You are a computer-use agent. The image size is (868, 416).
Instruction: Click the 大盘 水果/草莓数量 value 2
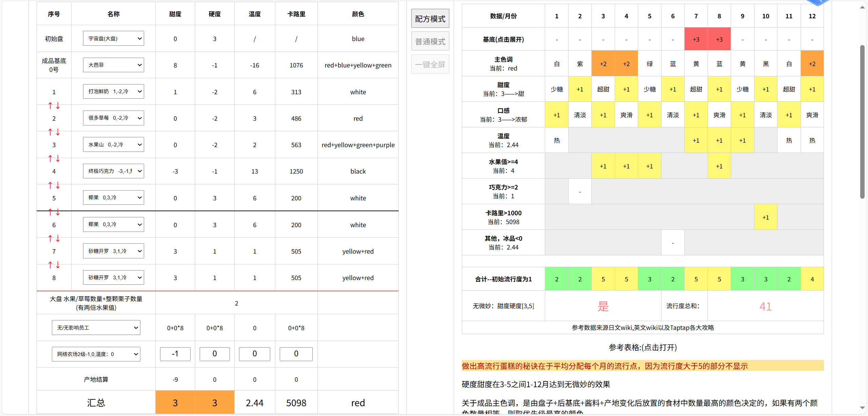236,303
